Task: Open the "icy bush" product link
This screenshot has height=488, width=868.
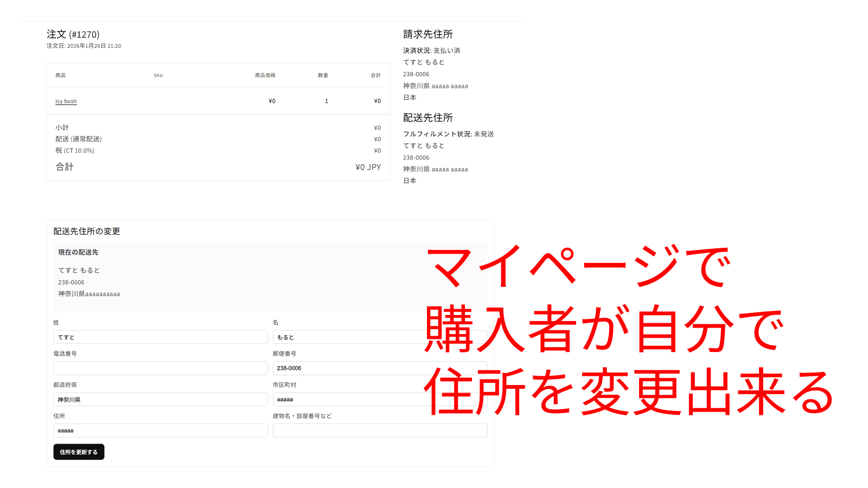Action: (65, 101)
